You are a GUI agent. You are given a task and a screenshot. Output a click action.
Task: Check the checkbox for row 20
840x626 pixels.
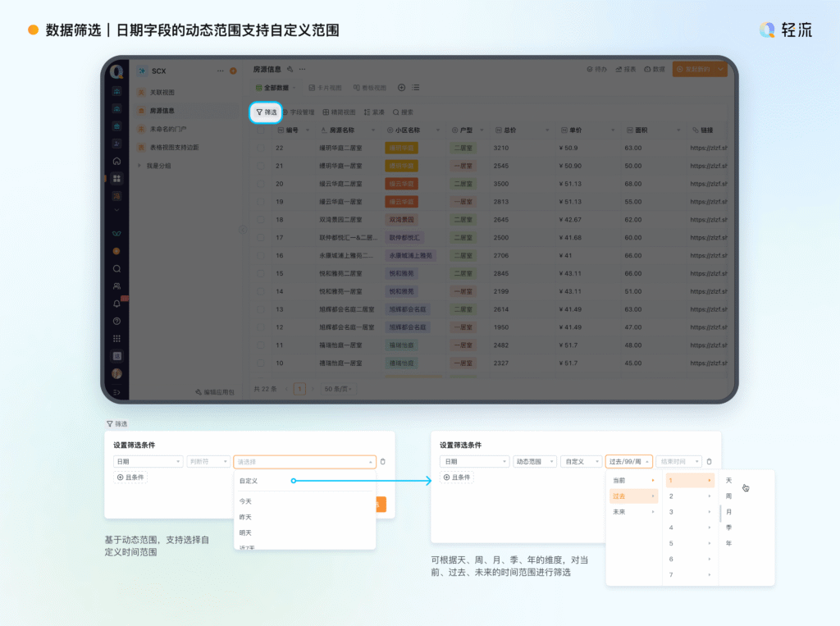[260, 184]
